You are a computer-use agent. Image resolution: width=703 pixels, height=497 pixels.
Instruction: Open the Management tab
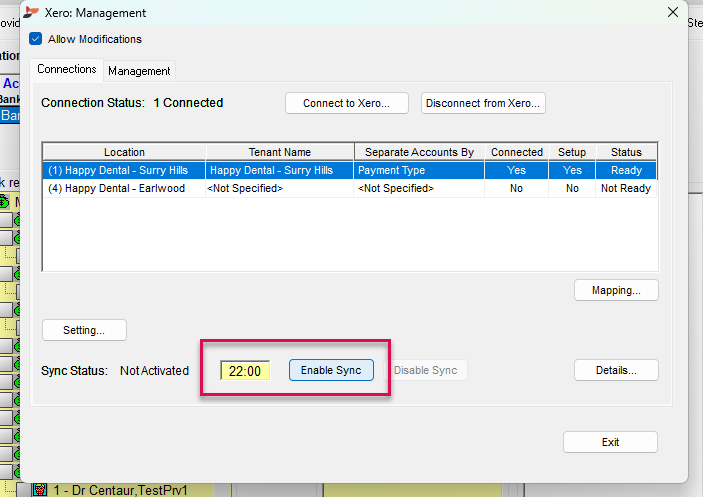pos(139,71)
